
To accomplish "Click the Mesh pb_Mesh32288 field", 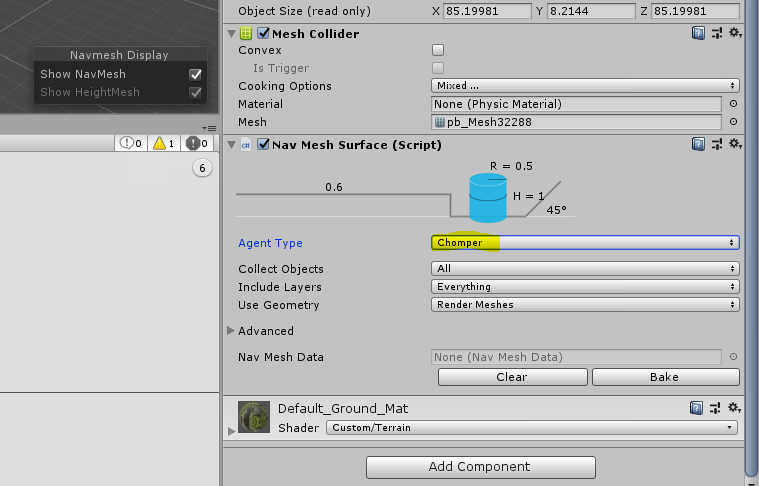I will click(576, 122).
